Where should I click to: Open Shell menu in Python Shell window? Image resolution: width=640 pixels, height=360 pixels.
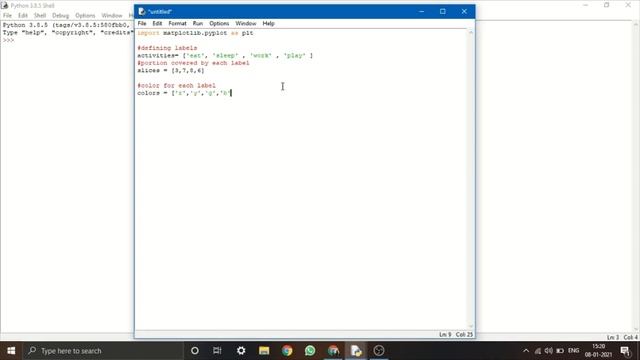click(x=40, y=16)
